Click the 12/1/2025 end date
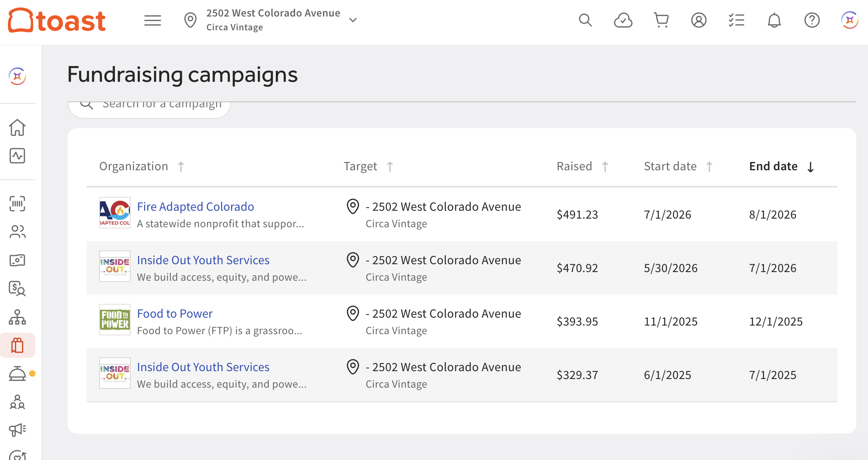This screenshot has width=868, height=460. tap(776, 322)
